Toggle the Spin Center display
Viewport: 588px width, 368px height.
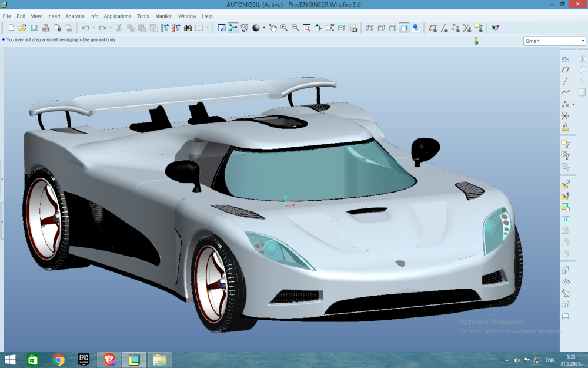[x=233, y=28]
